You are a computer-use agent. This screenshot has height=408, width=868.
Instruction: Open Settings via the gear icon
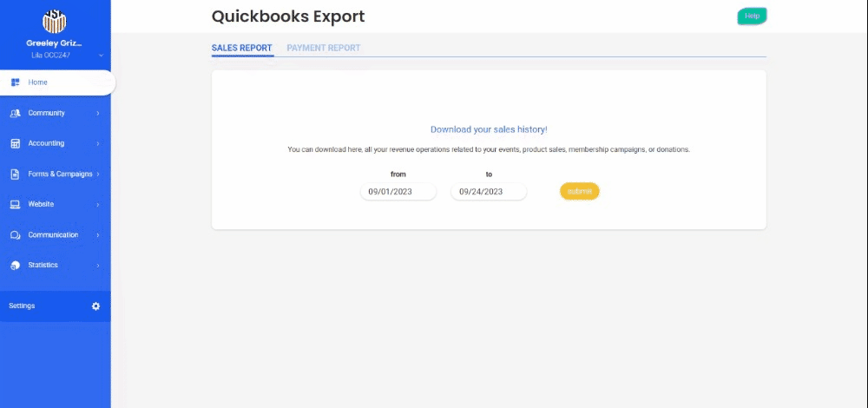tap(95, 306)
